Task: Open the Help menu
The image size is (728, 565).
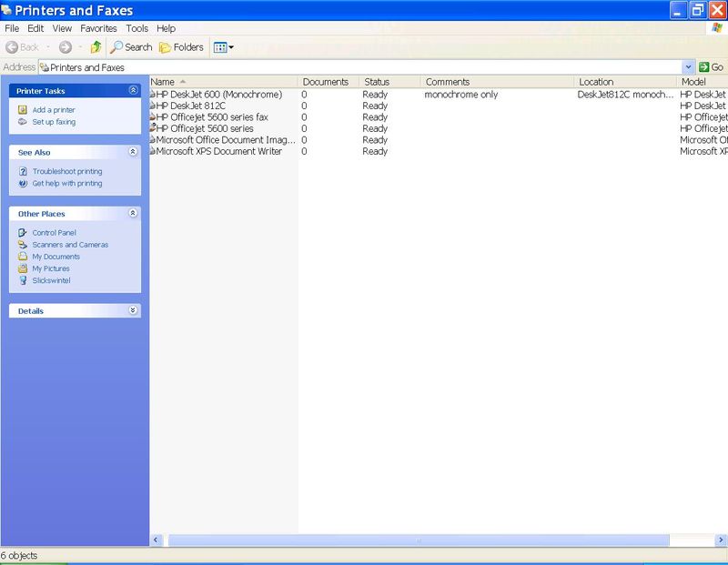Action: click(x=166, y=28)
